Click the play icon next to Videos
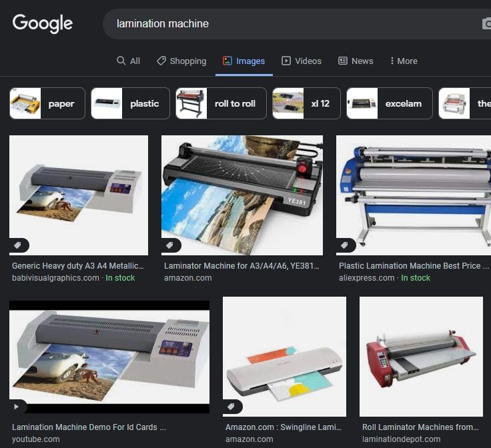 (286, 61)
